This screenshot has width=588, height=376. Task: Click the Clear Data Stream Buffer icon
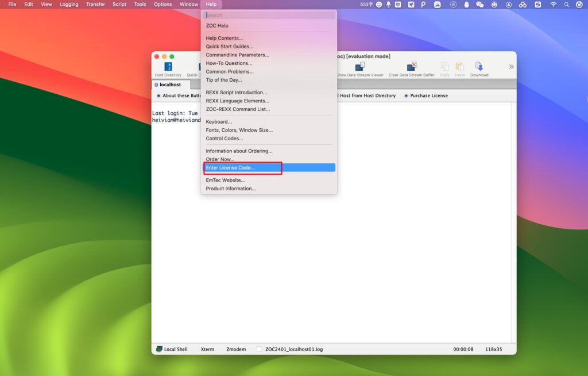tap(411, 67)
